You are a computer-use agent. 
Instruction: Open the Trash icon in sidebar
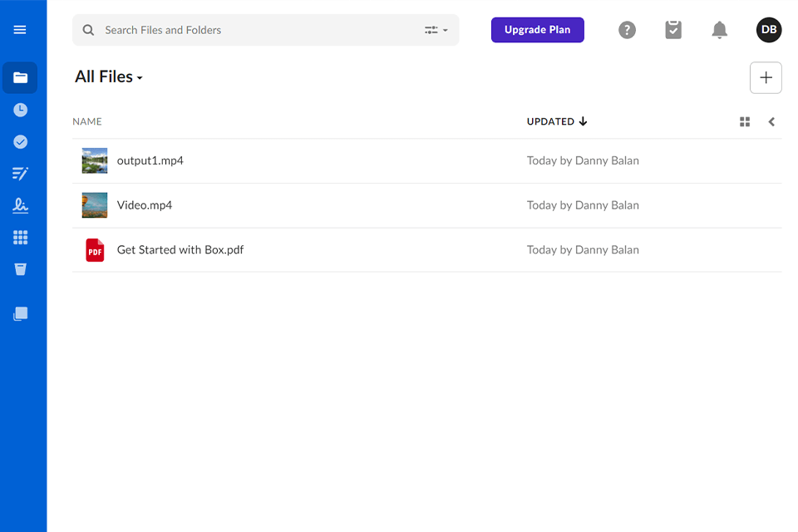tap(20, 269)
